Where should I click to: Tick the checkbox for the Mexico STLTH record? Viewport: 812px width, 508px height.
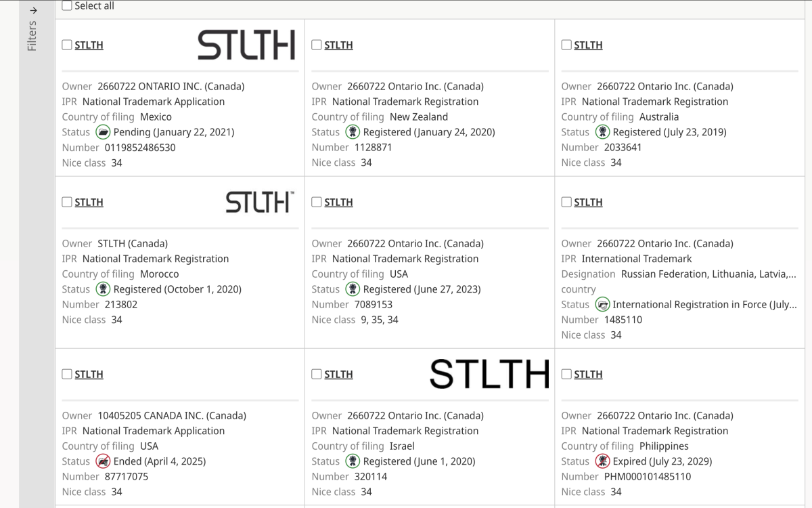click(66, 45)
